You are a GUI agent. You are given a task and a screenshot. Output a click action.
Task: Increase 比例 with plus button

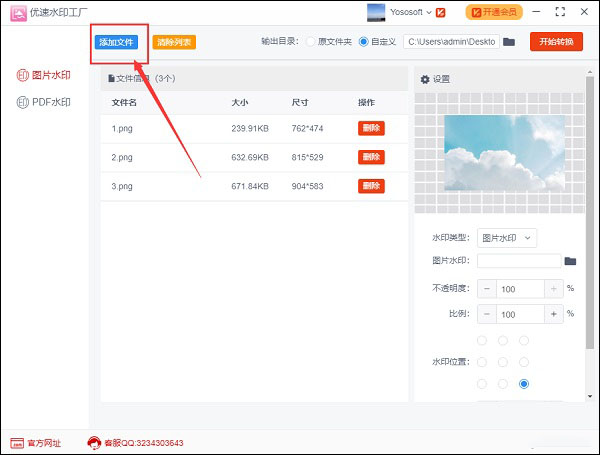point(554,314)
